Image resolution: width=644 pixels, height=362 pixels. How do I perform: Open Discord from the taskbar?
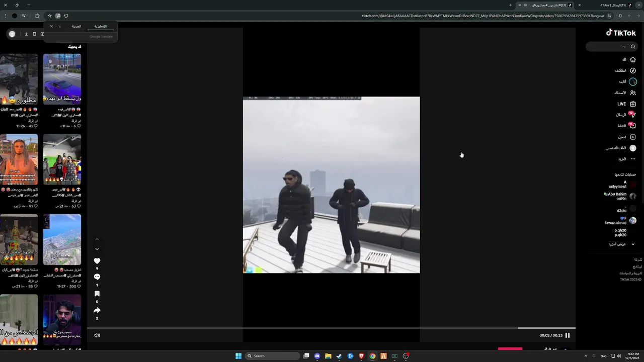[317, 356]
